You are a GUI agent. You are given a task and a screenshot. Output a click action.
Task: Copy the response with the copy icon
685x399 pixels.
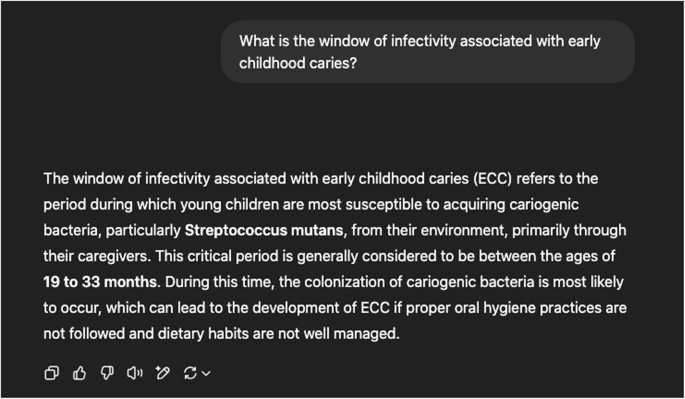52,373
